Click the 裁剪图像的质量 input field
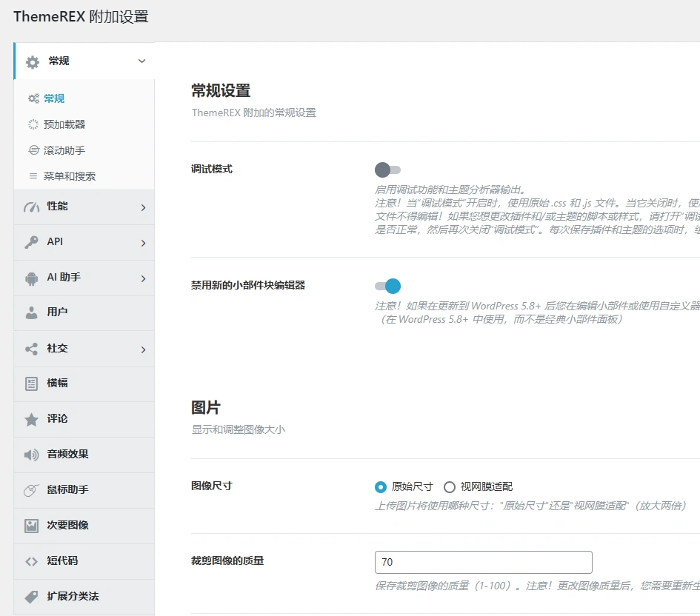Image resolution: width=700 pixels, height=616 pixels. [x=482, y=563]
